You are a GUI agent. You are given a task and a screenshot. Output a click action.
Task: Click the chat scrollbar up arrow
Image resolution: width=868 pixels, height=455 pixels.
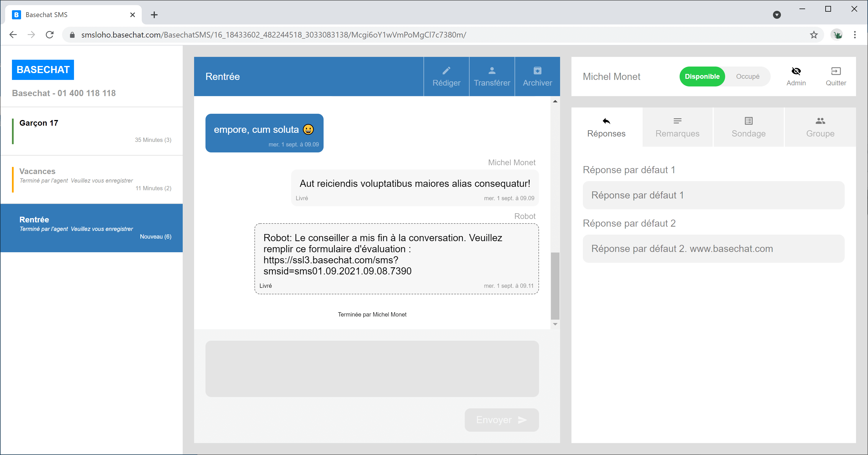(x=555, y=101)
